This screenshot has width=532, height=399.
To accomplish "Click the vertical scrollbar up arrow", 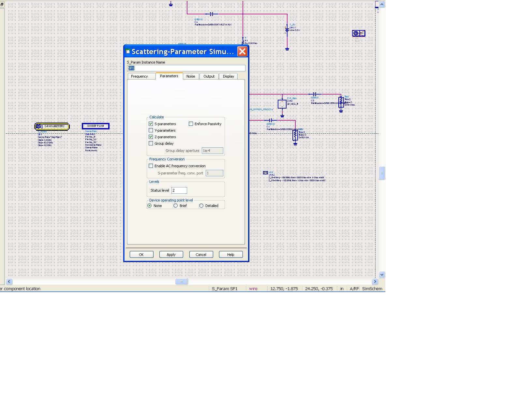I will click(382, 4).
